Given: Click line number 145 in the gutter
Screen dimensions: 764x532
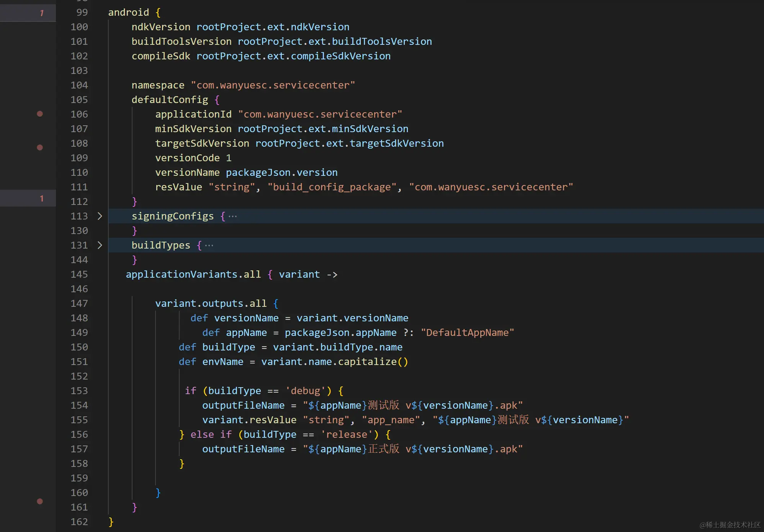Looking at the screenshot, I should 79,274.
